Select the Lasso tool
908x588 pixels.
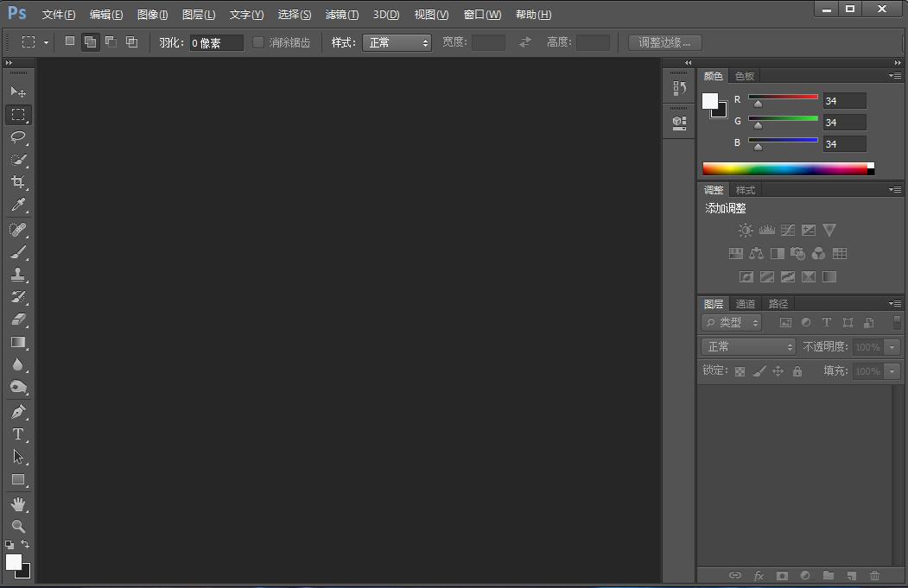18,137
